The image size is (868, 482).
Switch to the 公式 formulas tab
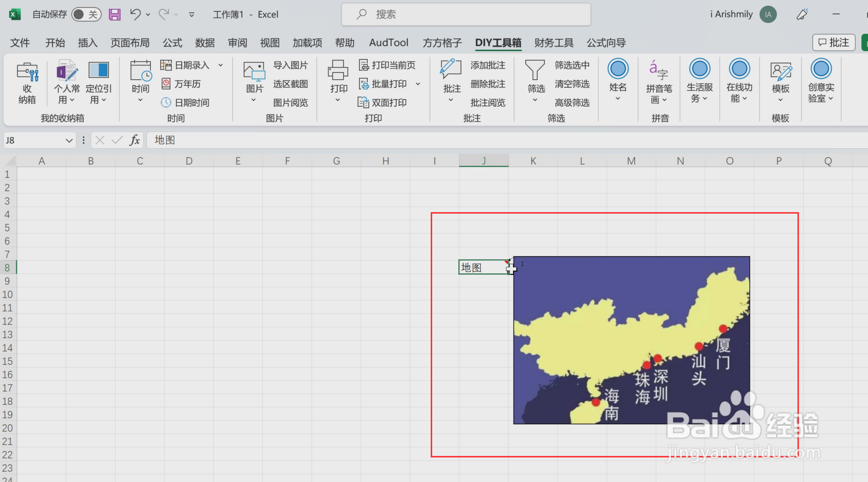click(x=172, y=43)
